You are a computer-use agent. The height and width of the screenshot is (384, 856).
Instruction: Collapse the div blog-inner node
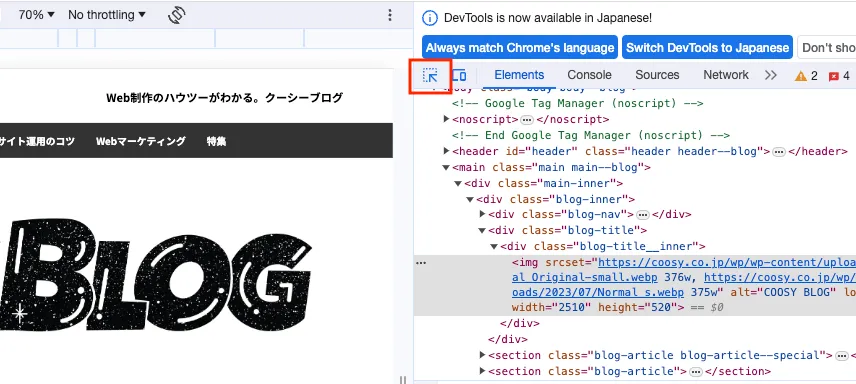[x=470, y=199]
